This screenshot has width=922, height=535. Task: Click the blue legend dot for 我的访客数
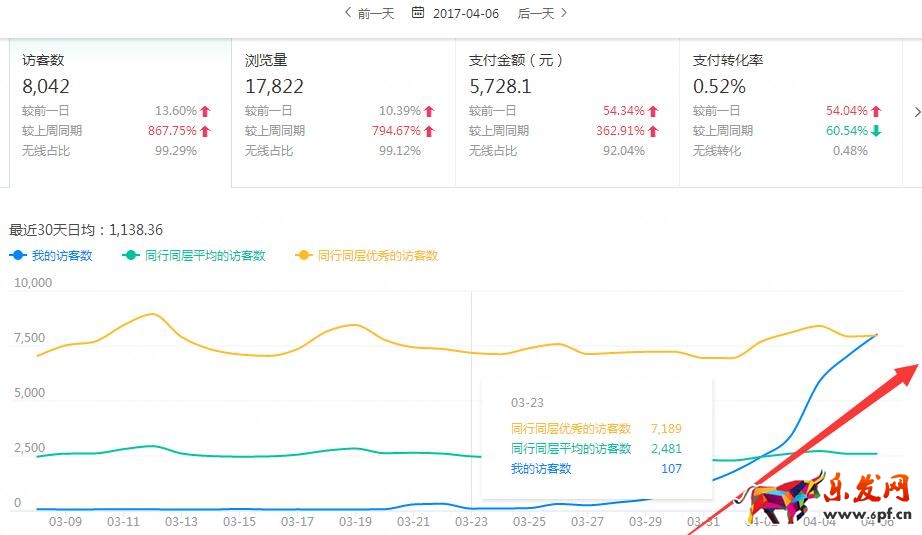point(17,256)
